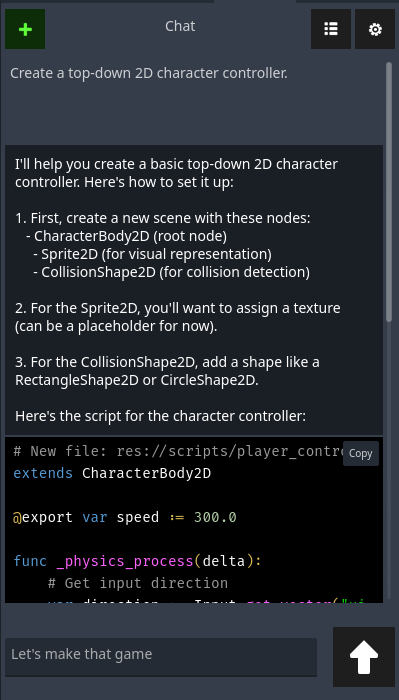Click the chat panel vertical scrollbar
Viewport: 399px width, 700px height.
pos(389,192)
